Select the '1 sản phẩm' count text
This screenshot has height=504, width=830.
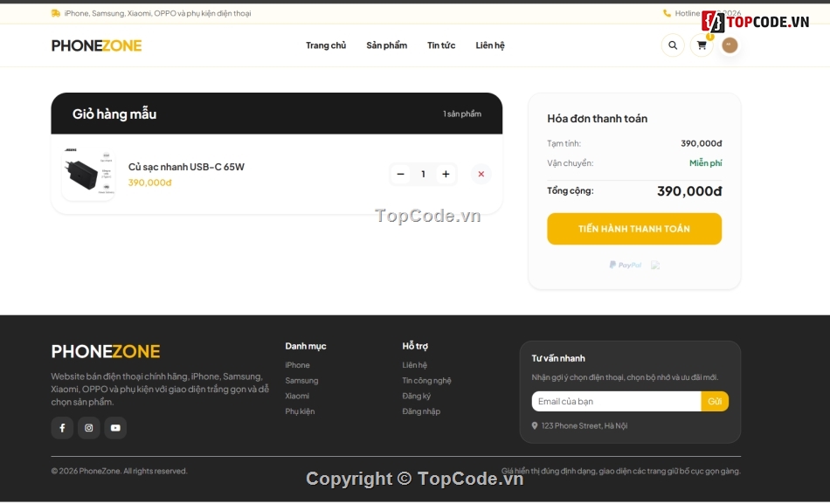[x=462, y=114]
